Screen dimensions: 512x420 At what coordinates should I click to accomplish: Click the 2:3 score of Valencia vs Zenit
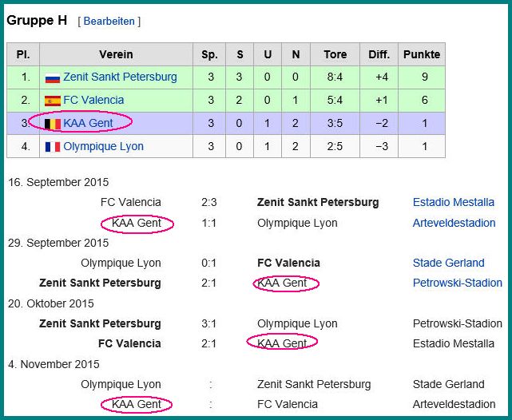pyautogui.click(x=209, y=202)
